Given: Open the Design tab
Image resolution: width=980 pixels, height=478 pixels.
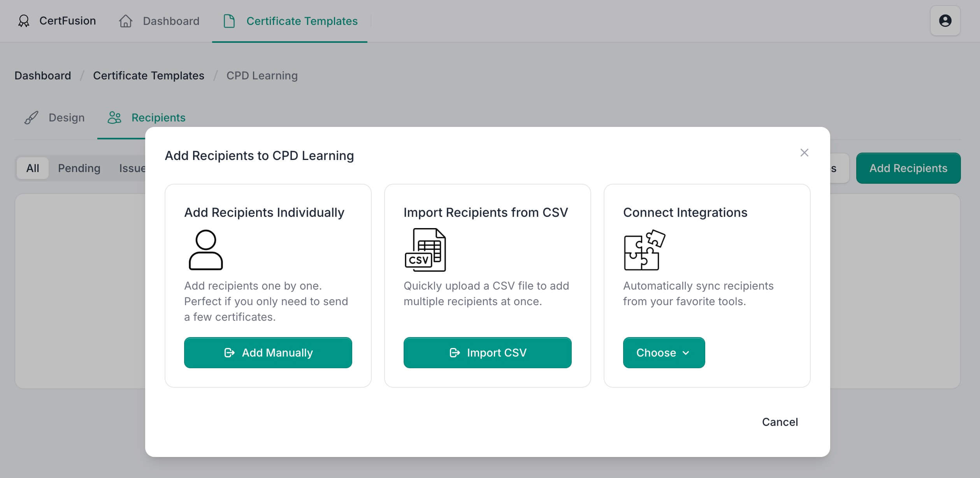Looking at the screenshot, I should click(x=66, y=118).
